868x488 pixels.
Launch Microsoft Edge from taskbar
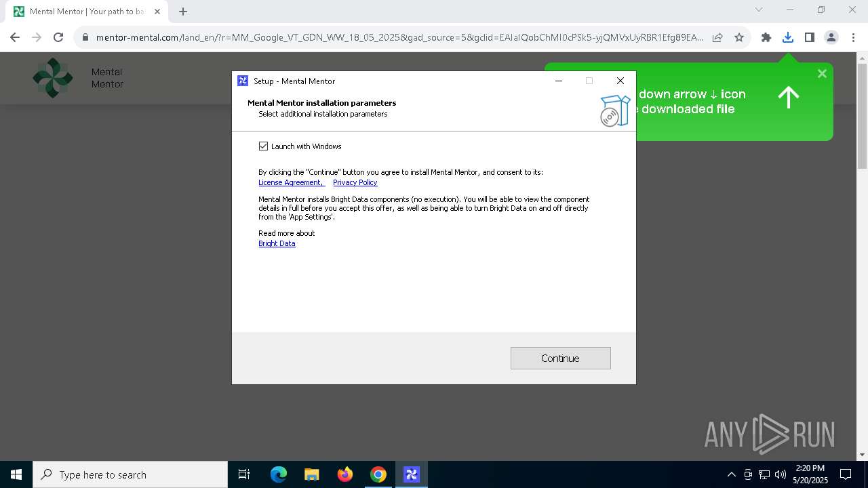point(279,474)
